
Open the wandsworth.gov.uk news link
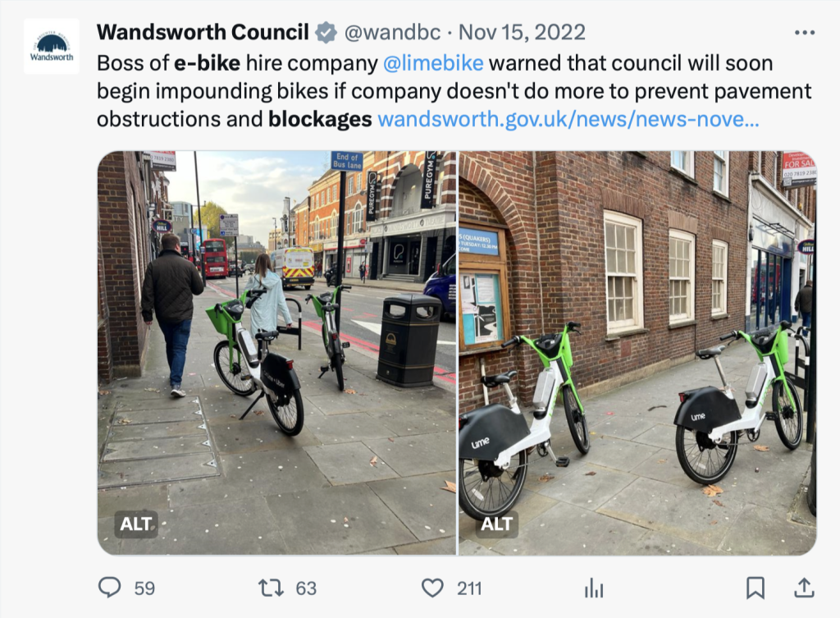(x=568, y=119)
